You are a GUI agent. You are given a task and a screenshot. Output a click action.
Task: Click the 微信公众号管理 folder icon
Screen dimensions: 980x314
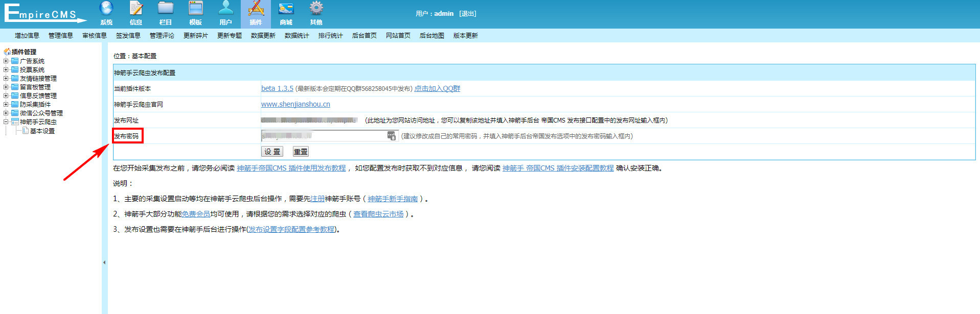[x=15, y=113]
